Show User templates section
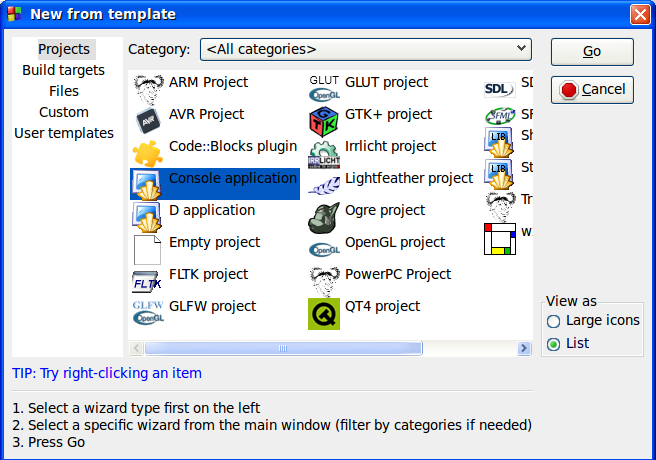This screenshot has width=656, height=460. click(64, 133)
